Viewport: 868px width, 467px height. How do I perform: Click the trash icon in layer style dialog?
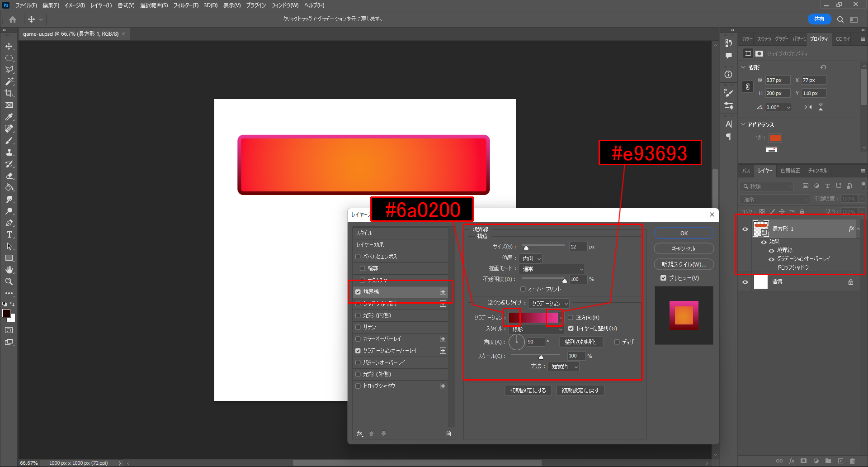tap(448, 434)
